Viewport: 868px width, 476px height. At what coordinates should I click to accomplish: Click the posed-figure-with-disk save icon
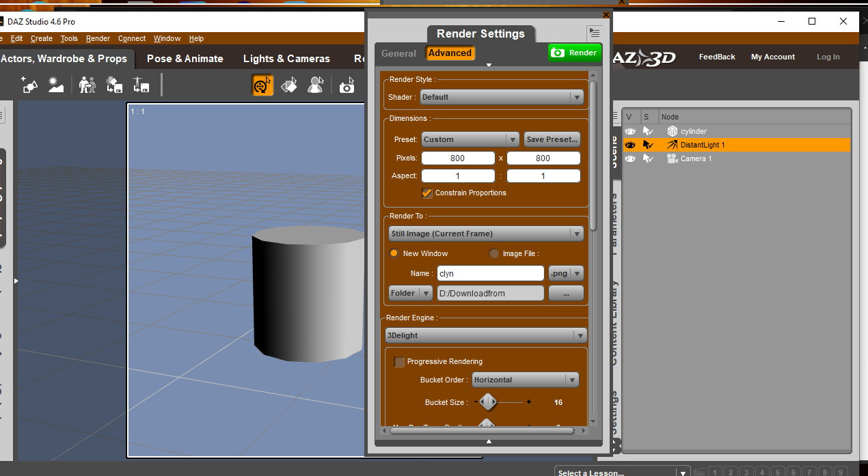(x=141, y=85)
